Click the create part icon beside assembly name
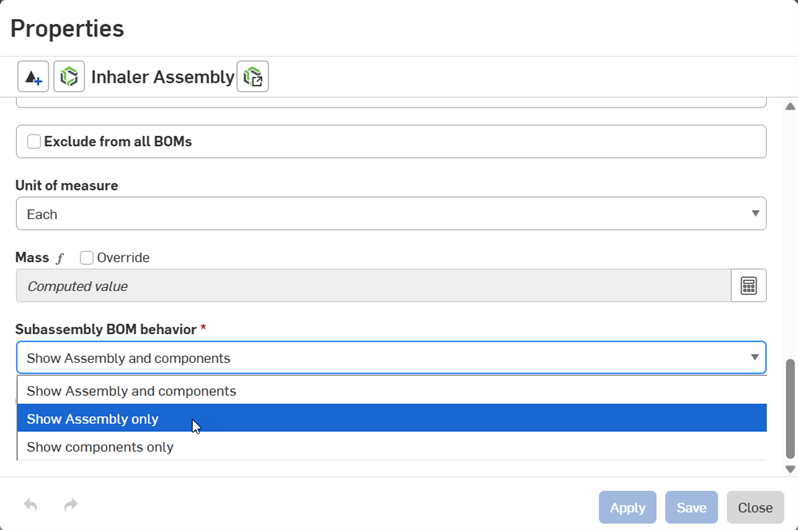This screenshot has height=530, width=798. (33, 77)
